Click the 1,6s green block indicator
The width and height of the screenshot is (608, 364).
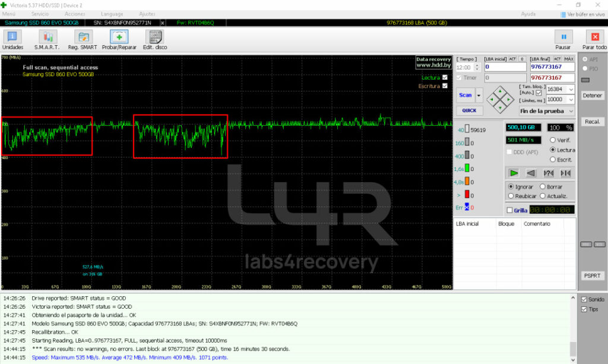click(x=467, y=168)
